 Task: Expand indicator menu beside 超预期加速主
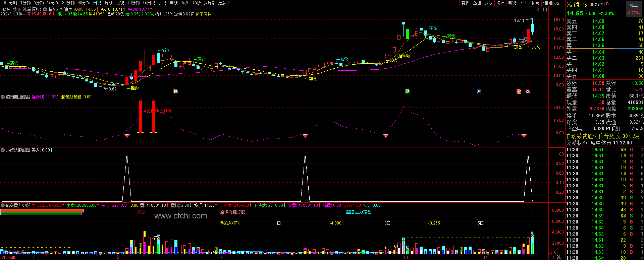(45, 10)
